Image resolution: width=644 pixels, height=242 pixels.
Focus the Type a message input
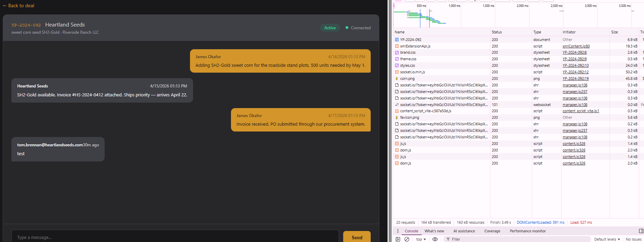(x=175, y=237)
